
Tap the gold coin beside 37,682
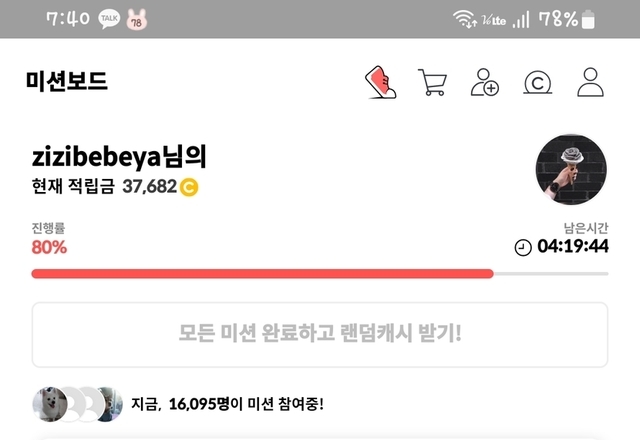(189, 187)
